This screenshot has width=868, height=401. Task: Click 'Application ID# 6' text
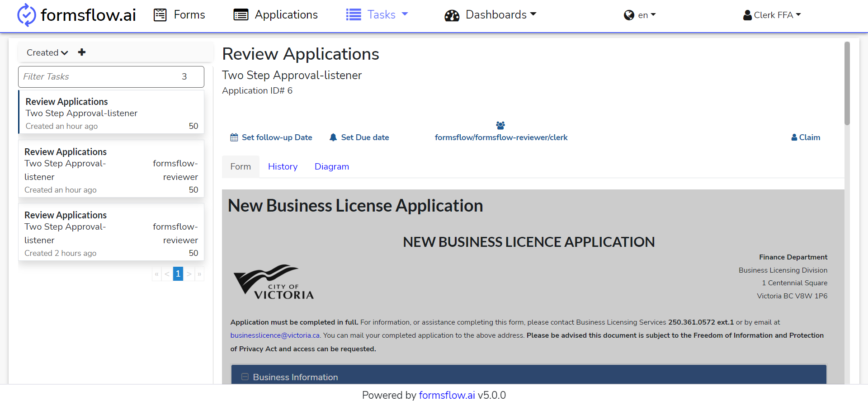tap(257, 91)
